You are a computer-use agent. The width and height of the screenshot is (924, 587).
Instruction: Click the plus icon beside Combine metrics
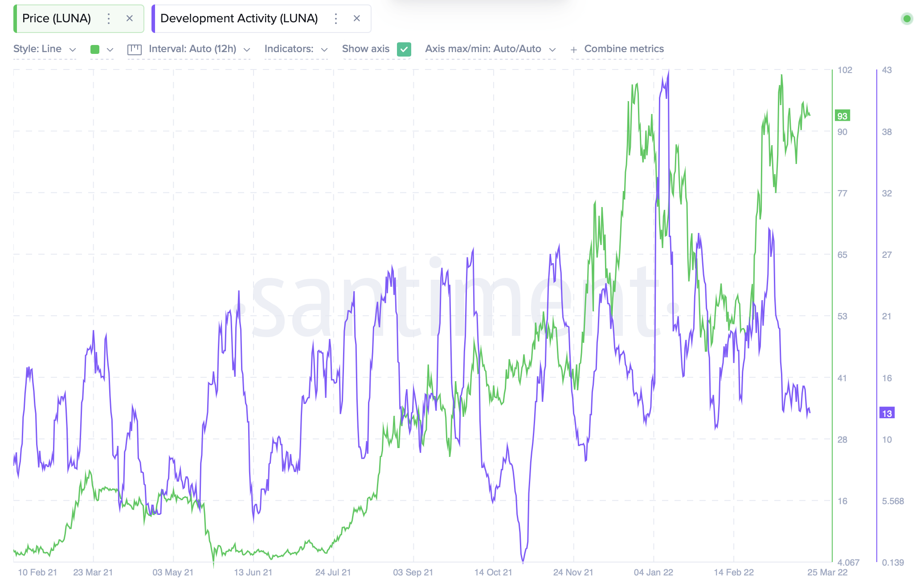[x=574, y=50]
